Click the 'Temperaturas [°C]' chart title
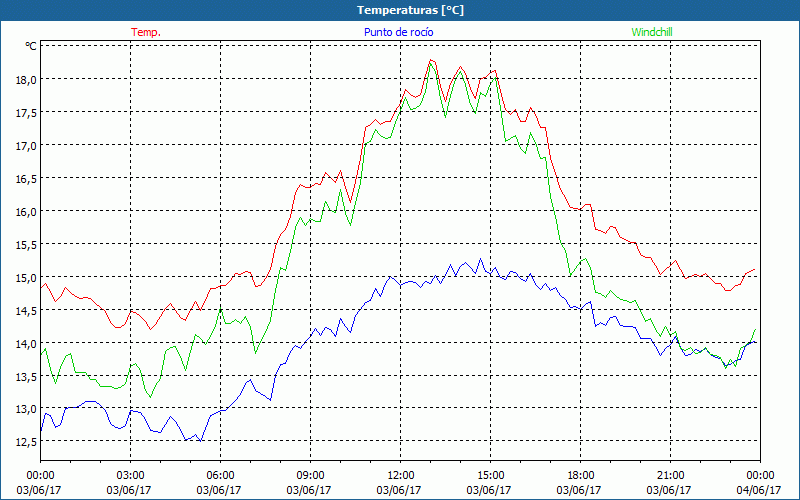 click(x=410, y=10)
